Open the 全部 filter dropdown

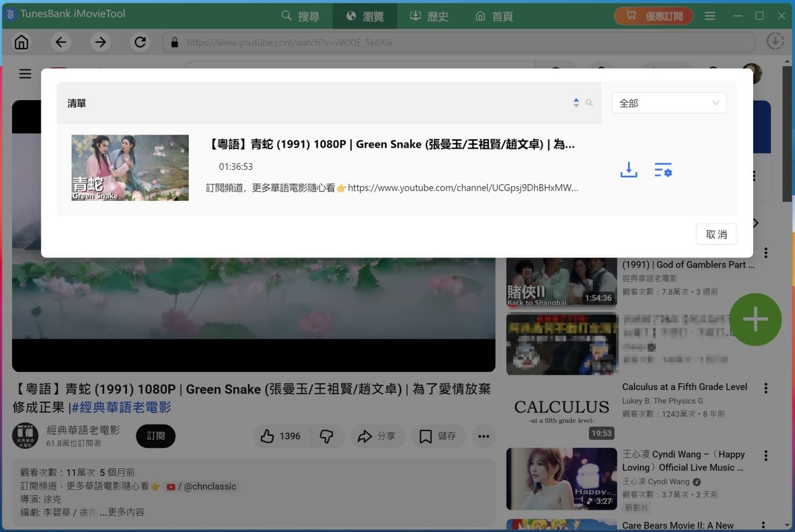coord(669,103)
